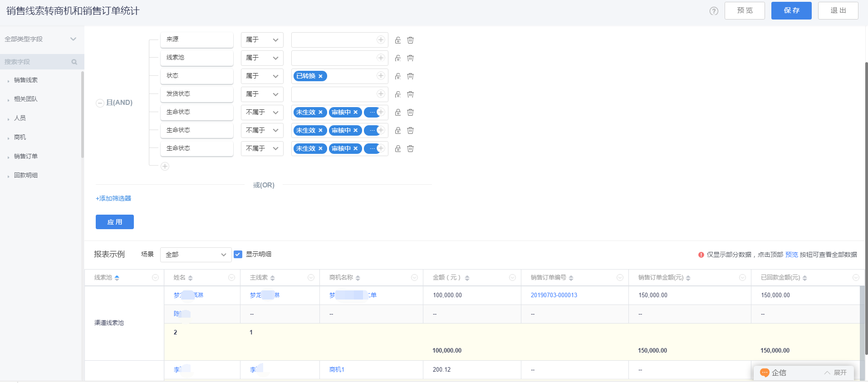Screen dimensions: 868x383
Task: Delete the 发货状态 filter row
Action: point(410,94)
